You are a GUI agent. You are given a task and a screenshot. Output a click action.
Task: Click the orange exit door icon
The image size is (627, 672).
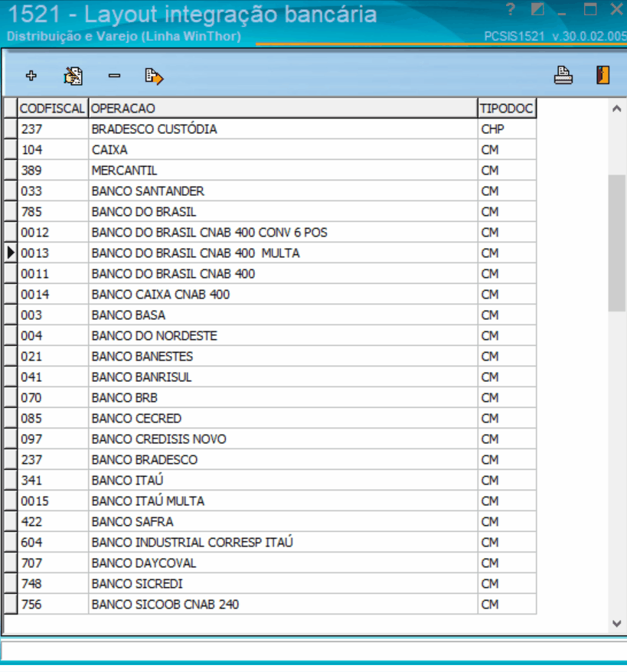pos(603,75)
